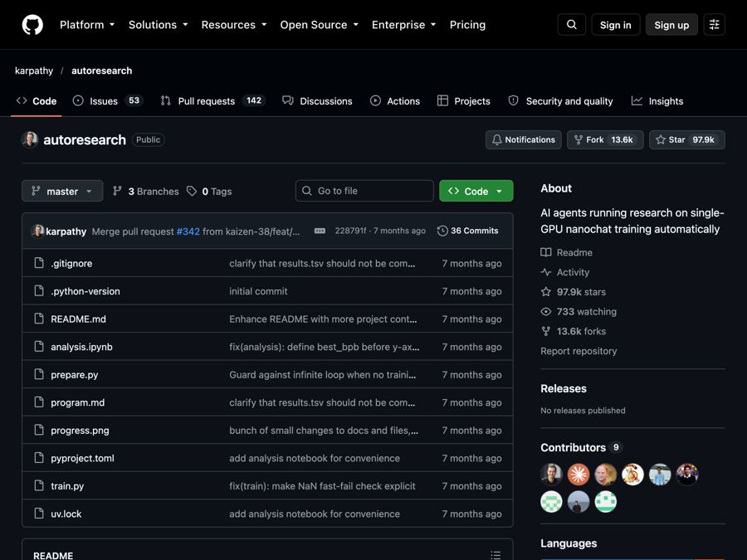Click Report repository link

tap(579, 351)
